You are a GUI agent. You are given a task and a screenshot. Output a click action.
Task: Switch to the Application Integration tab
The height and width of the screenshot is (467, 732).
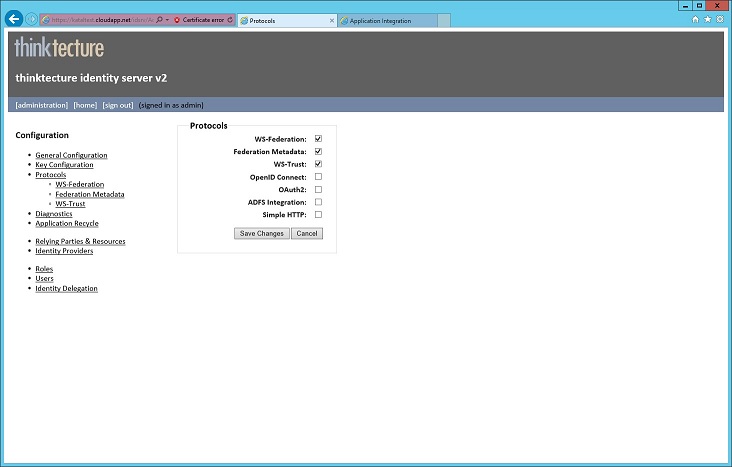click(x=387, y=21)
